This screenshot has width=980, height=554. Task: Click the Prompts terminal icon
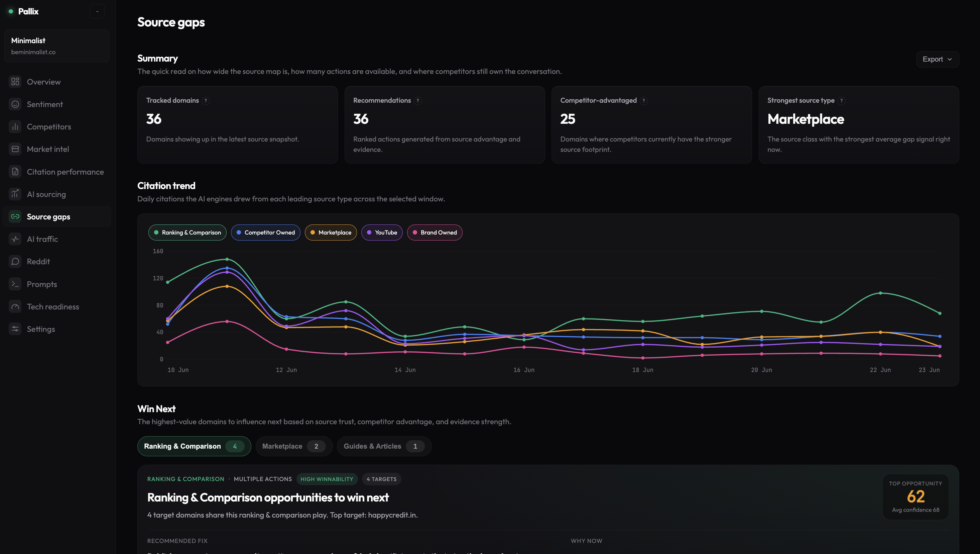15,284
